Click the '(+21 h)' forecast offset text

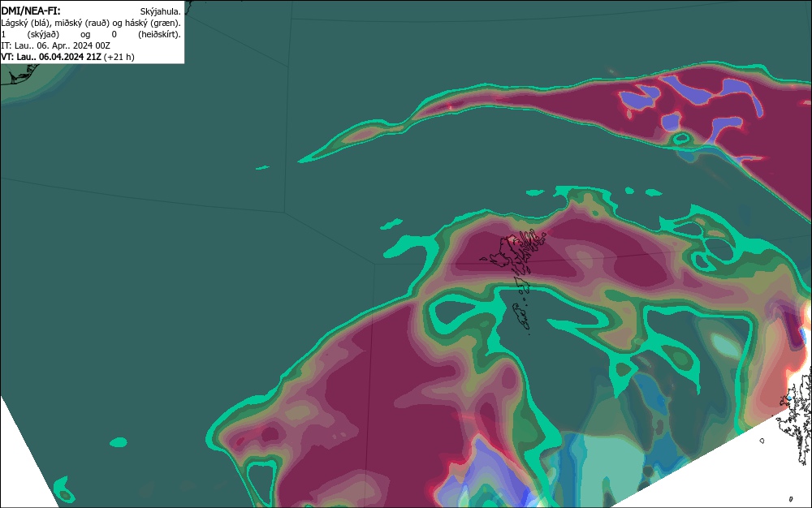[x=119, y=57]
